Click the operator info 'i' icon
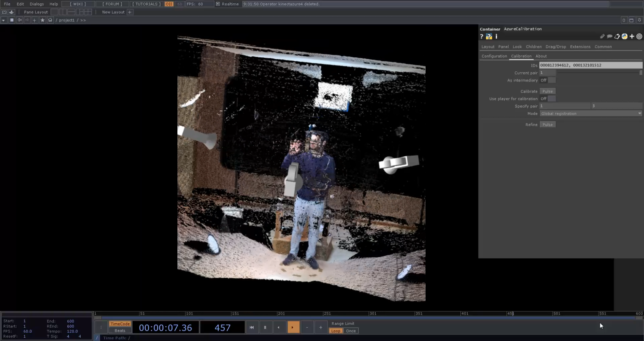Image resolution: width=644 pixels, height=341 pixels. pyautogui.click(x=496, y=37)
